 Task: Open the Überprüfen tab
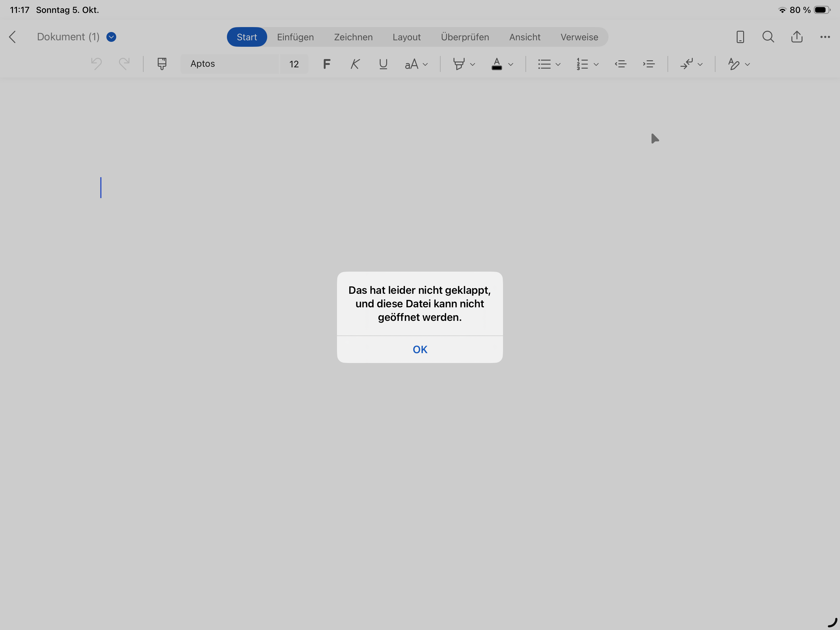(x=465, y=37)
